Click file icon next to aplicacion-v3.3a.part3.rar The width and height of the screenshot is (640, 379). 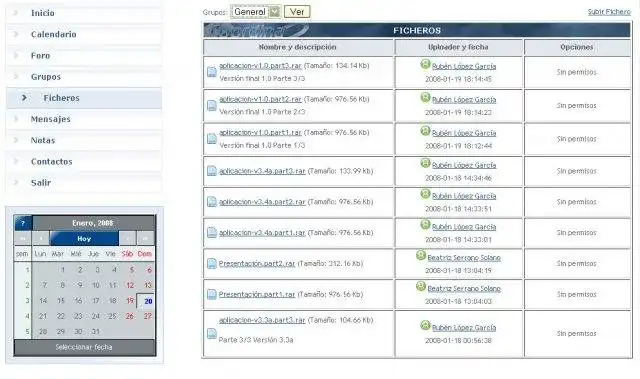coord(211,333)
